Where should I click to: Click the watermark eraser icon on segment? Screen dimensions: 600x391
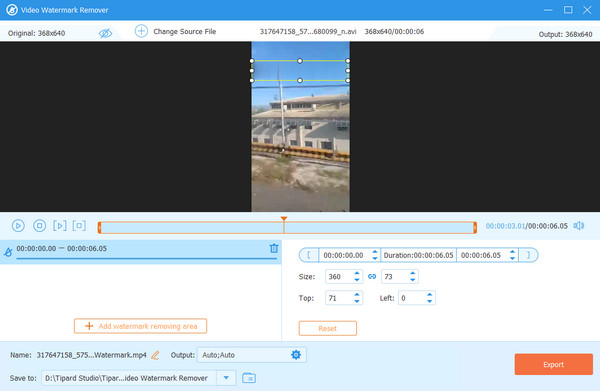click(8, 252)
